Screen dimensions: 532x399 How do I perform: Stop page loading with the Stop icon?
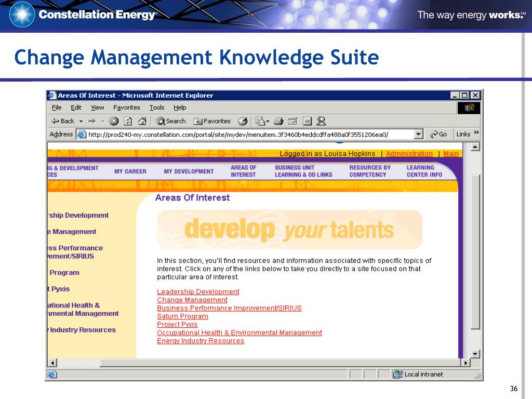point(114,121)
